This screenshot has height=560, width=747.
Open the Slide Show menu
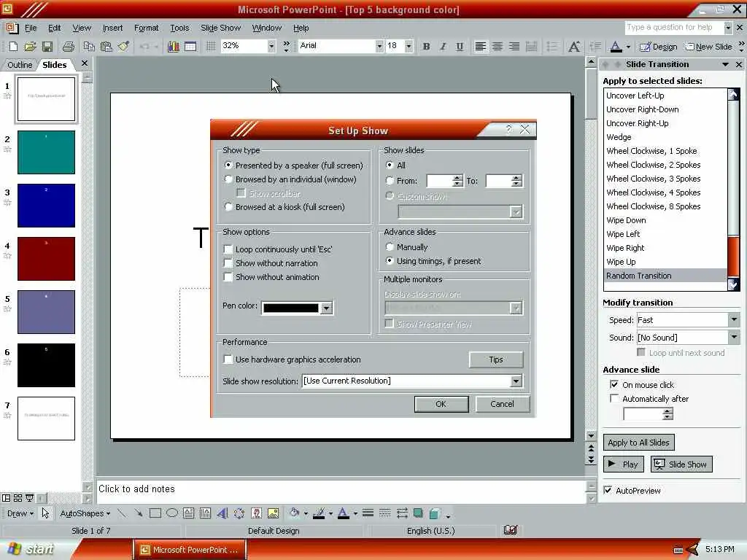pos(220,28)
